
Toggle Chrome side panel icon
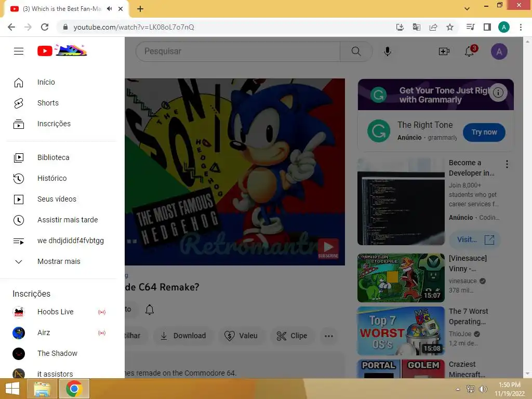[487, 27]
